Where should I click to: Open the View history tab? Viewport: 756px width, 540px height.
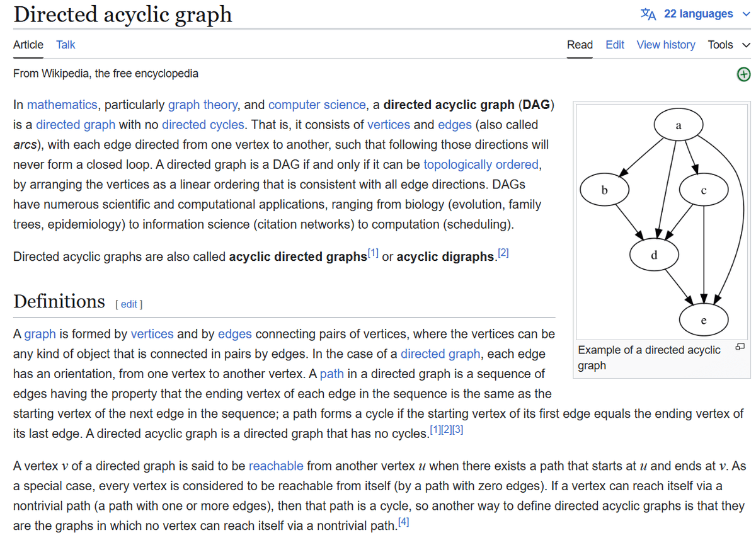[x=665, y=45]
